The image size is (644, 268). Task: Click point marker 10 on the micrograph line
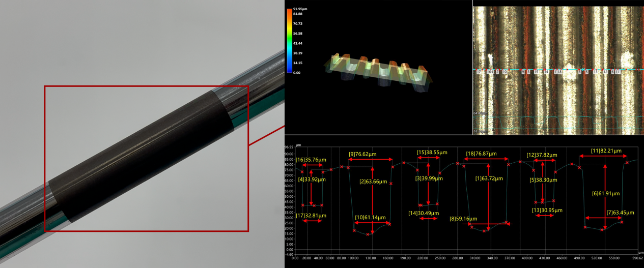pos(505,72)
